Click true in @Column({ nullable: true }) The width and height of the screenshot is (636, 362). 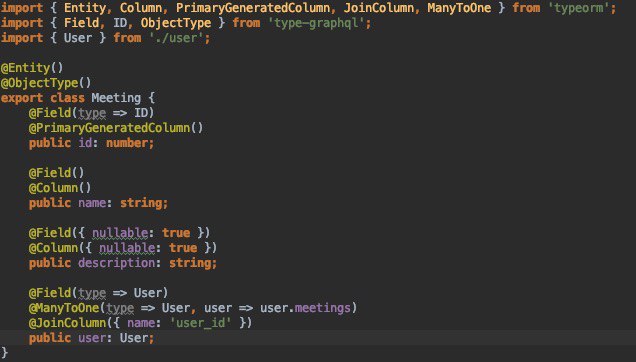pyautogui.click(x=183, y=248)
